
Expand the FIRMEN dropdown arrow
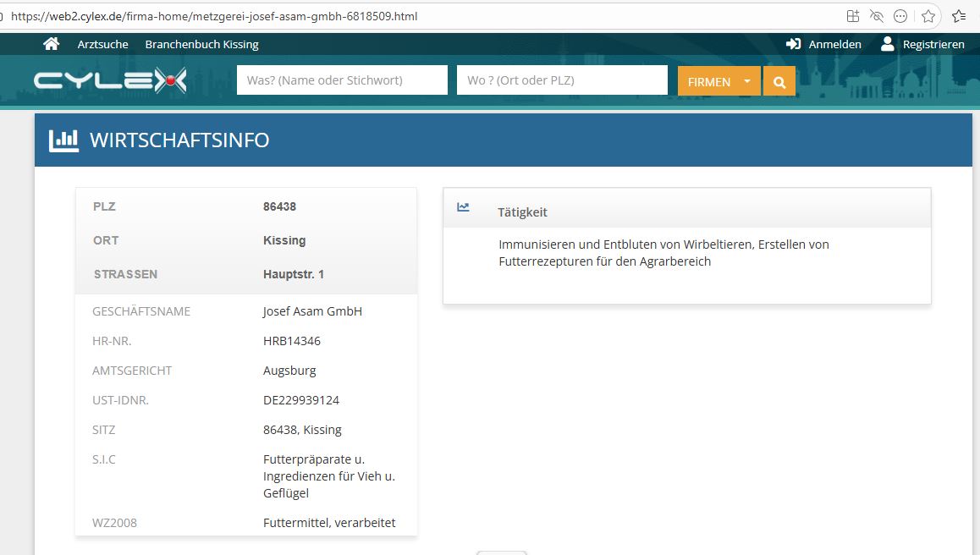tap(746, 81)
